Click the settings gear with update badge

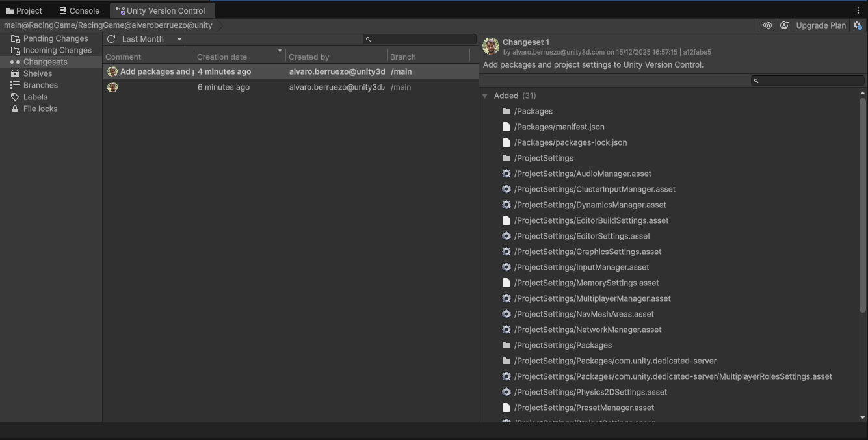pos(858,25)
